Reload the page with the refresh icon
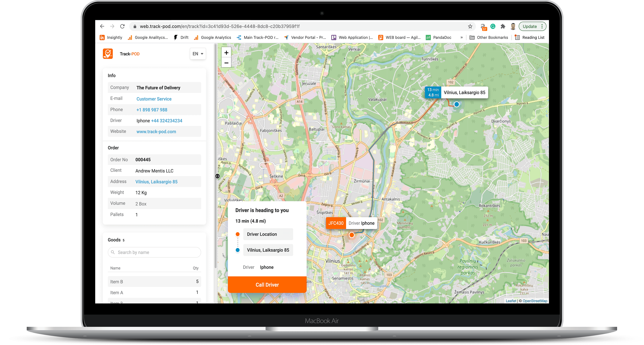Viewport: 644px width, 345px height. point(122,26)
